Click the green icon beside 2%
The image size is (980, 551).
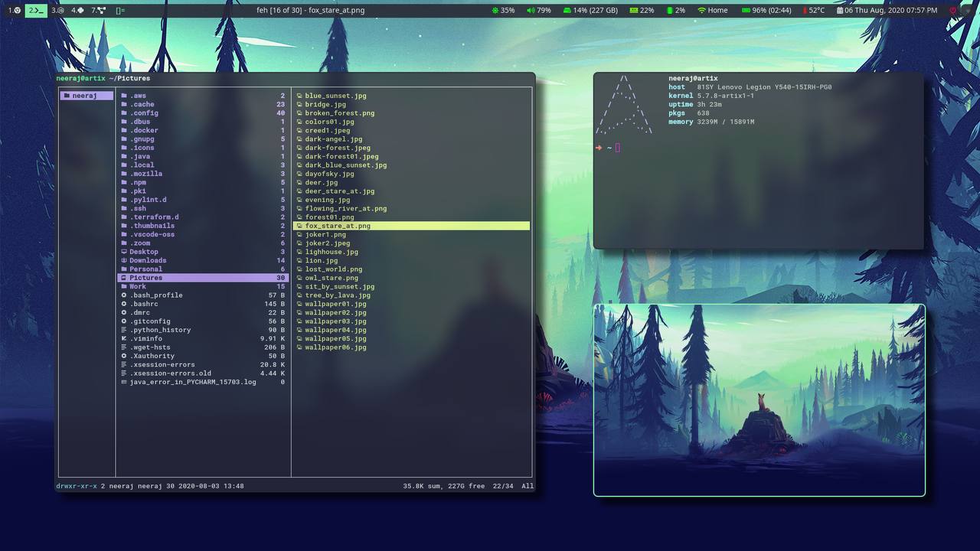pyautogui.click(x=670, y=10)
